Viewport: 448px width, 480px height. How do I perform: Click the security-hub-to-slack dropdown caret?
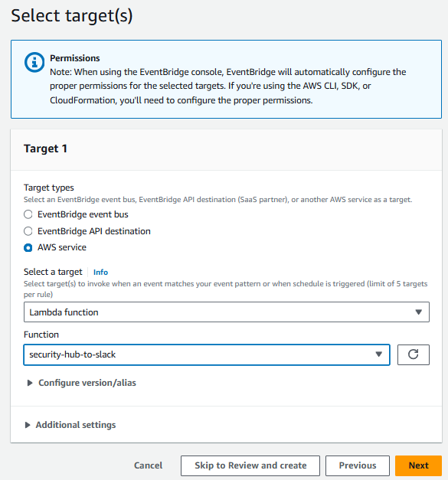[379, 354]
